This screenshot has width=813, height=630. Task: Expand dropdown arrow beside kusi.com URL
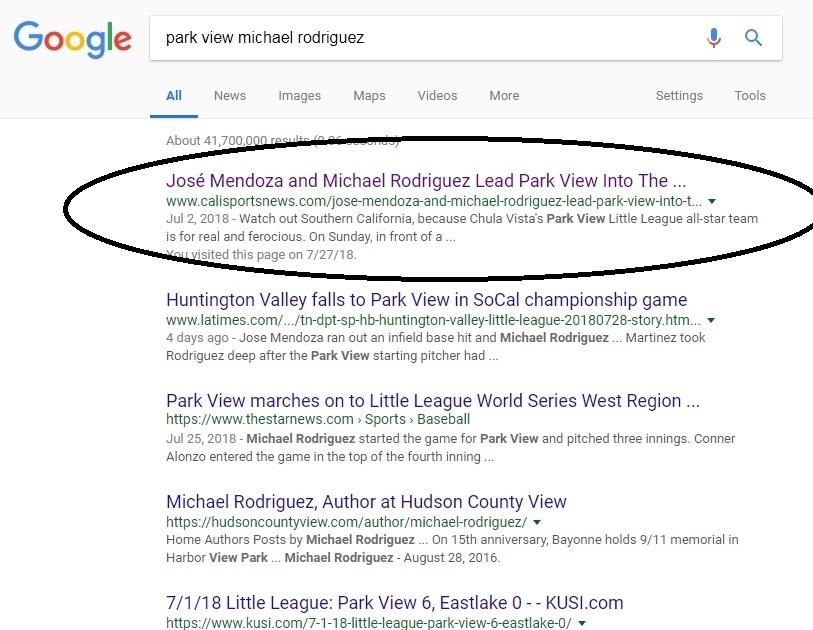pyautogui.click(x=582, y=623)
